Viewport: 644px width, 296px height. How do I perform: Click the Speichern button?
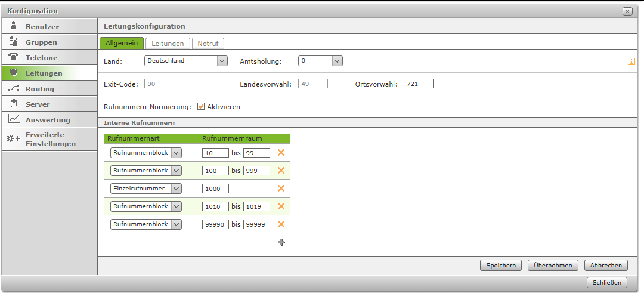coord(501,266)
